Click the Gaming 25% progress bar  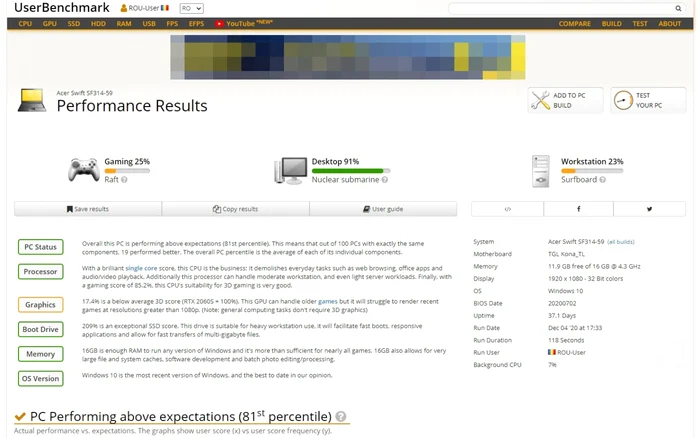[x=127, y=171]
